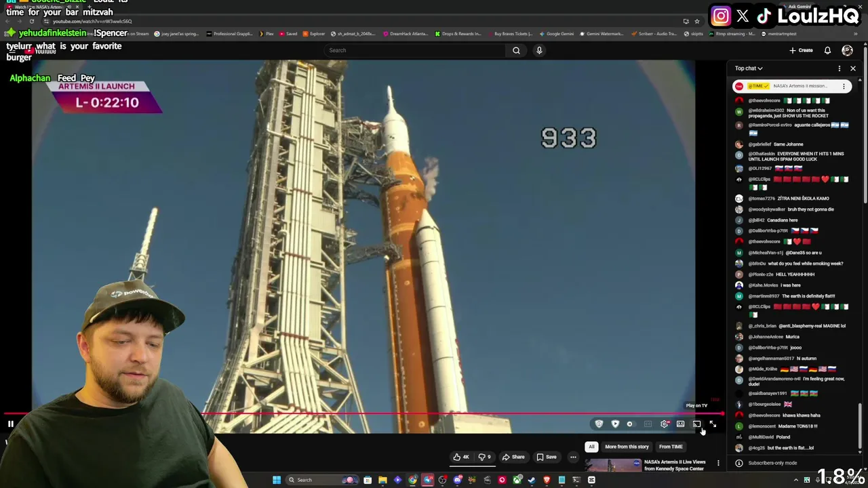Click the YouTube search magnifier button
This screenshot has height=488, width=868.
pos(516,50)
